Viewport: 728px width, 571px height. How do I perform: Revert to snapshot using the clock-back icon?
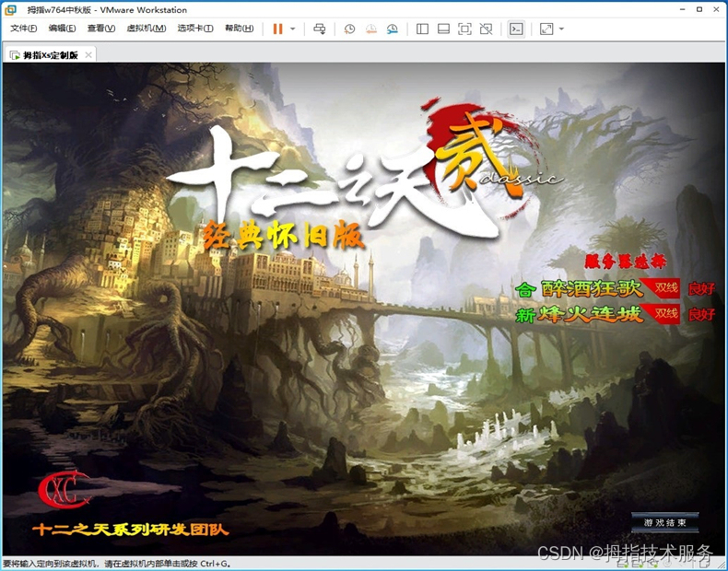(x=371, y=29)
